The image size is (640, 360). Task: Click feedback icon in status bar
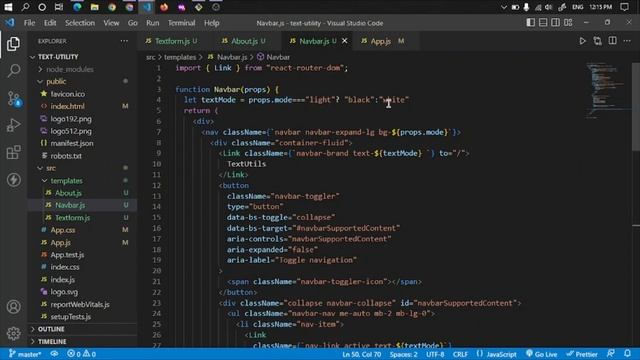(611, 354)
